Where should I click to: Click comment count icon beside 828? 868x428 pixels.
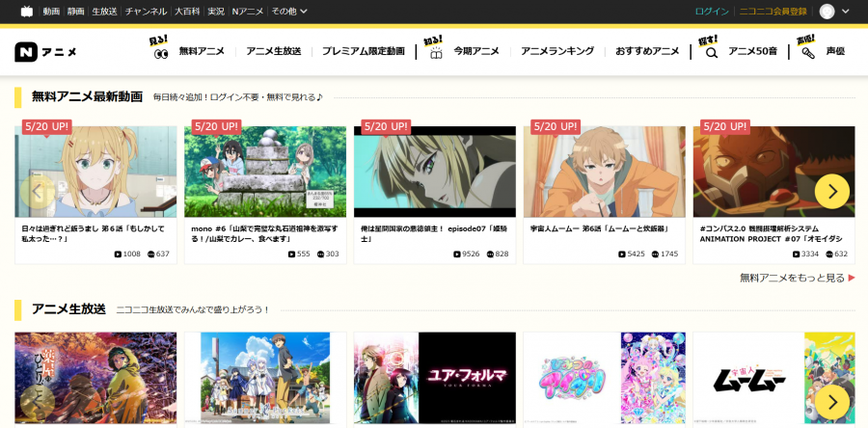pos(490,254)
